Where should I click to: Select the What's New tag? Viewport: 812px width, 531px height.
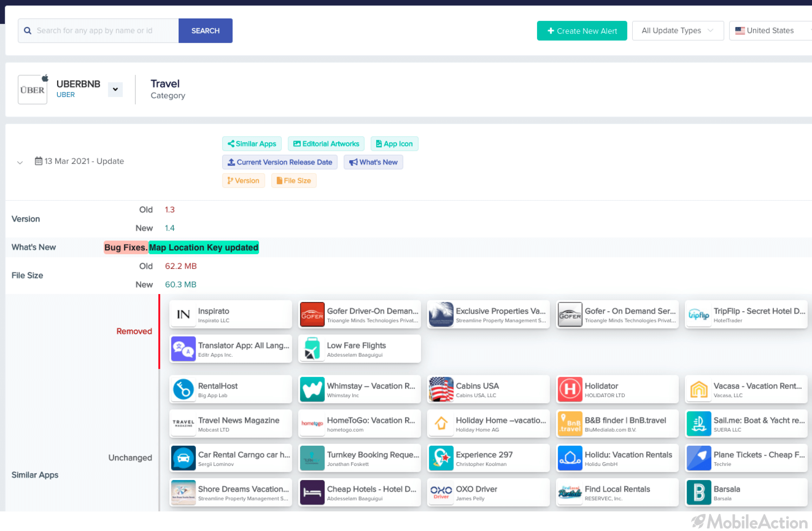tap(373, 162)
